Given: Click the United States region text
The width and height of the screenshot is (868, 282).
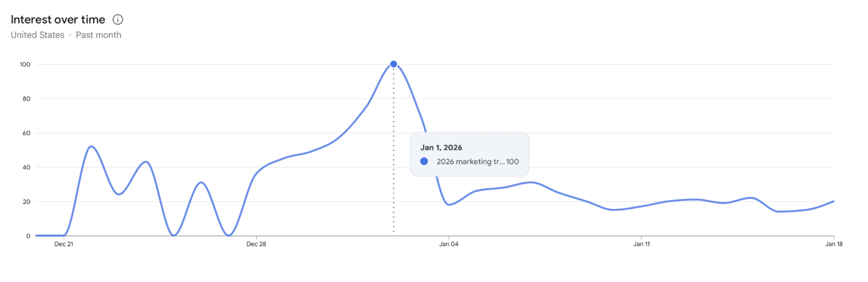Looking at the screenshot, I should click(37, 35).
